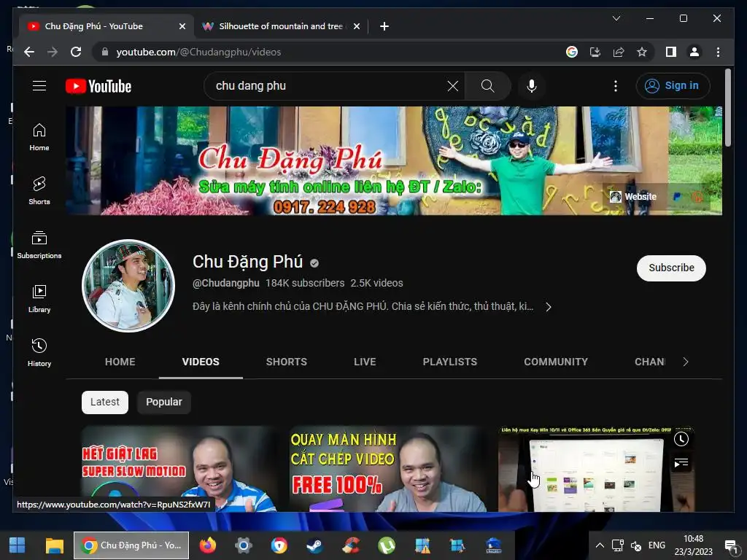Click the Watch later clock icon on thumbnail
The height and width of the screenshot is (560, 747).
[681, 439]
